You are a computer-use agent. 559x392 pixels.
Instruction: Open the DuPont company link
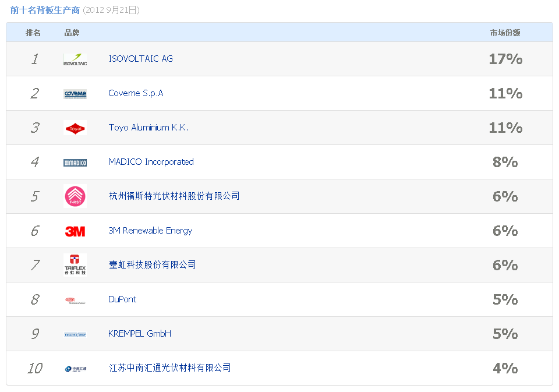click(122, 299)
